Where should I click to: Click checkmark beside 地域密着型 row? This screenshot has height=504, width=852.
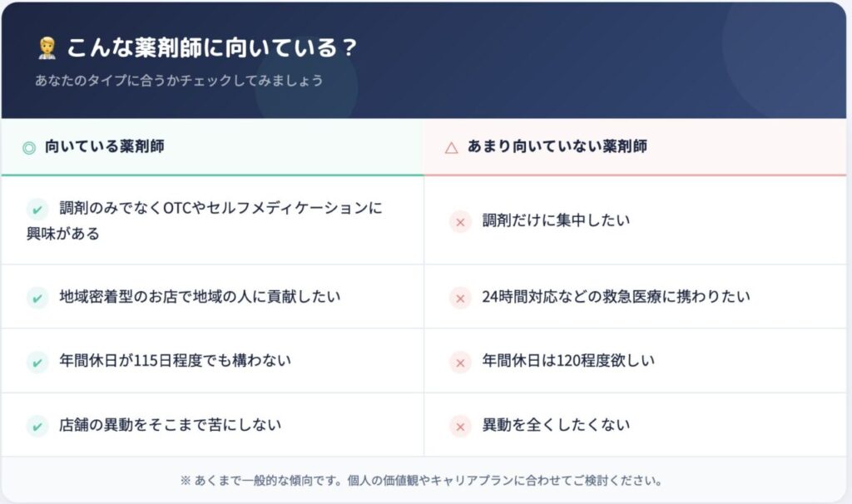pos(37,297)
